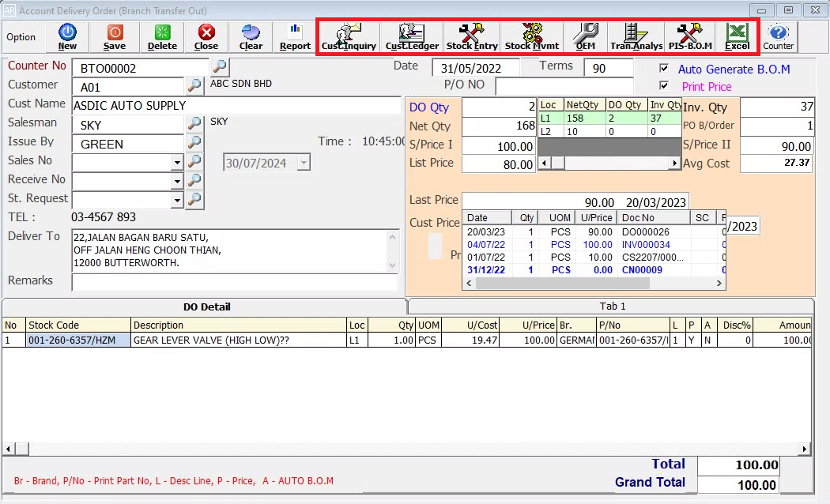Search Counter No with magnifier icon
The image size is (830, 504).
(x=220, y=66)
